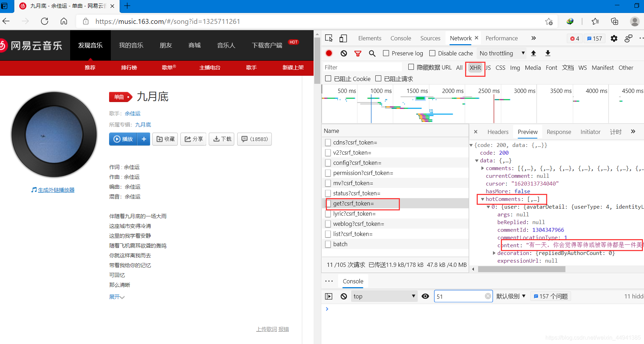This screenshot has height=344, width=644.
Task: Import HAR file upload arrow
Action: (x=534, y=53)
